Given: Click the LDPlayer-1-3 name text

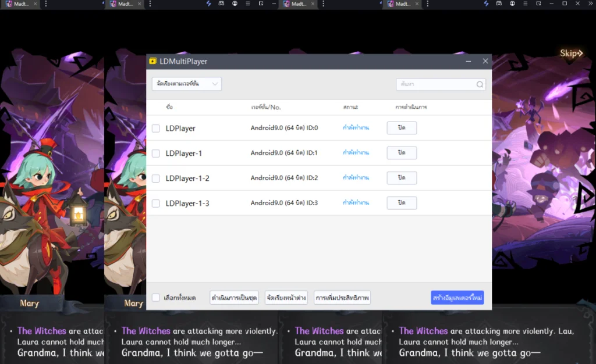Looking at the screenshot, I should click(x=187, y=204).
